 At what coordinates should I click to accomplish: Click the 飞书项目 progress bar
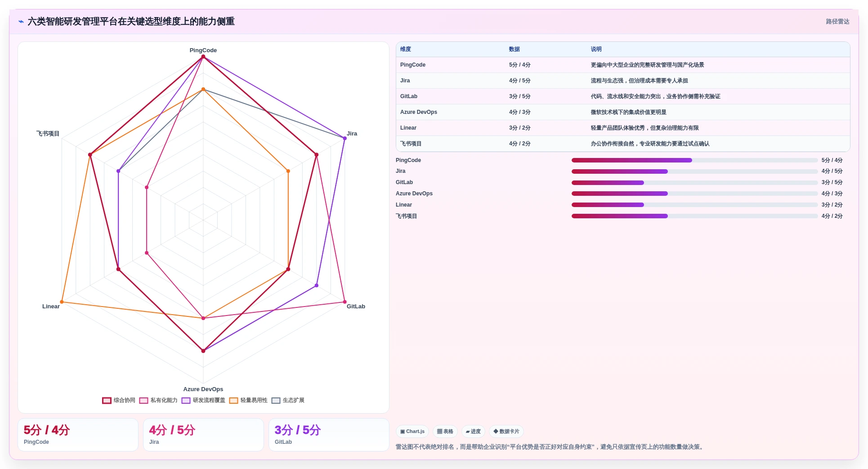[x=694, y=216]
